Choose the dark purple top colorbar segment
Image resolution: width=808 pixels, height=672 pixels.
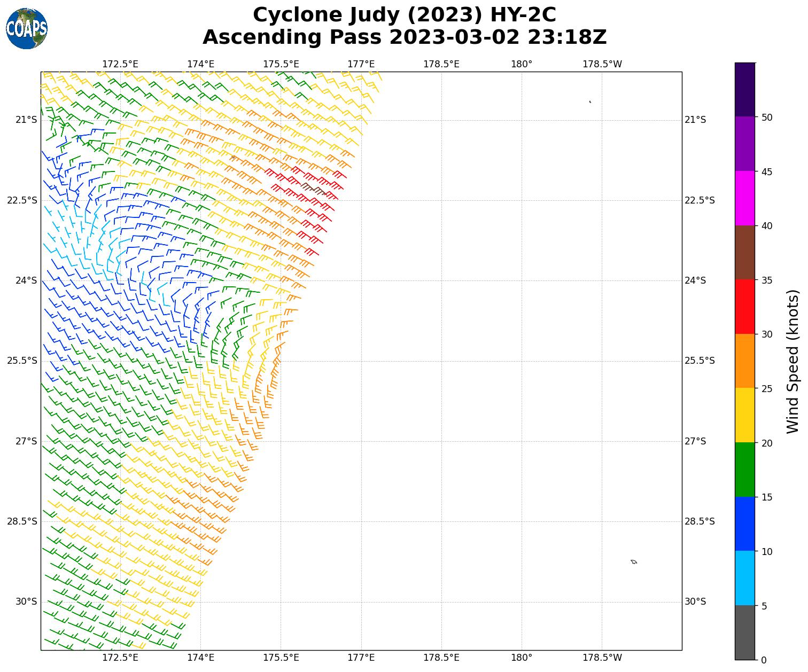[x=744, y=90]
